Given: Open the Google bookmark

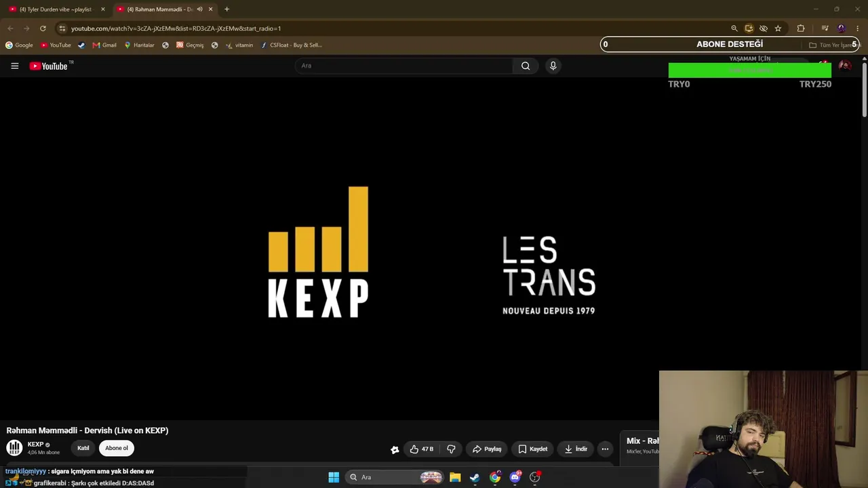Looking at the screenshot, I should pos(19,45).
